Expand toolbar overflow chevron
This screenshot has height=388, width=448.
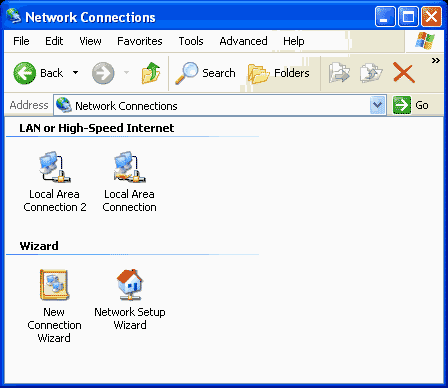436,61
